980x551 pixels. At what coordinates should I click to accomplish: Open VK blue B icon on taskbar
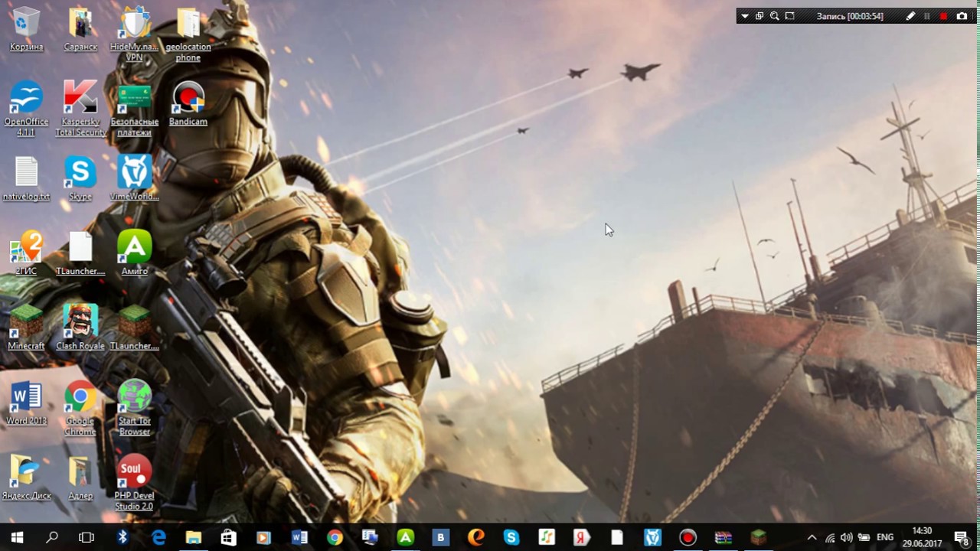(440, 537)
